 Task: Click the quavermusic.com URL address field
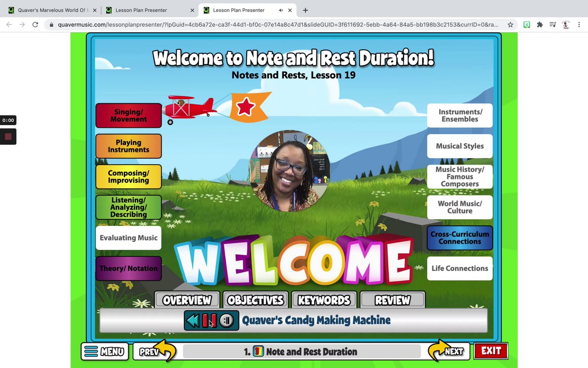[278, 25]
